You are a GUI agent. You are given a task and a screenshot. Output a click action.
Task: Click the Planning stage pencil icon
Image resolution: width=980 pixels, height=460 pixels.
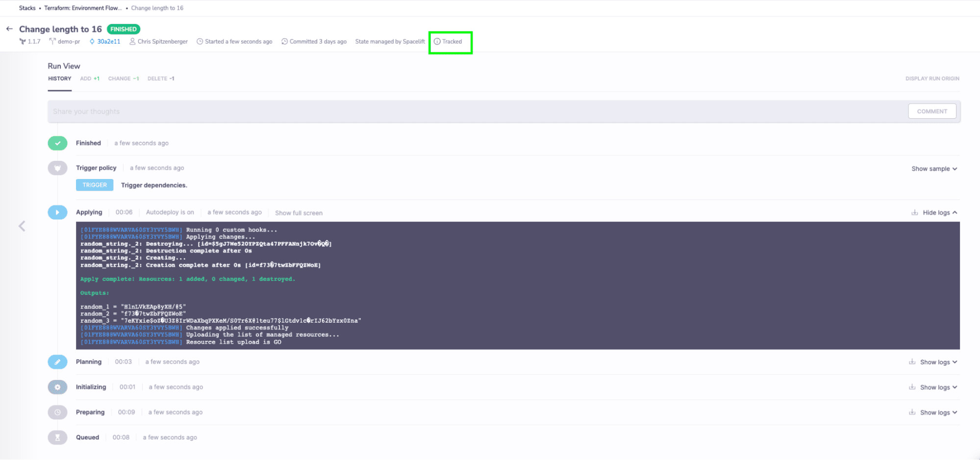(x=57, y=362)
